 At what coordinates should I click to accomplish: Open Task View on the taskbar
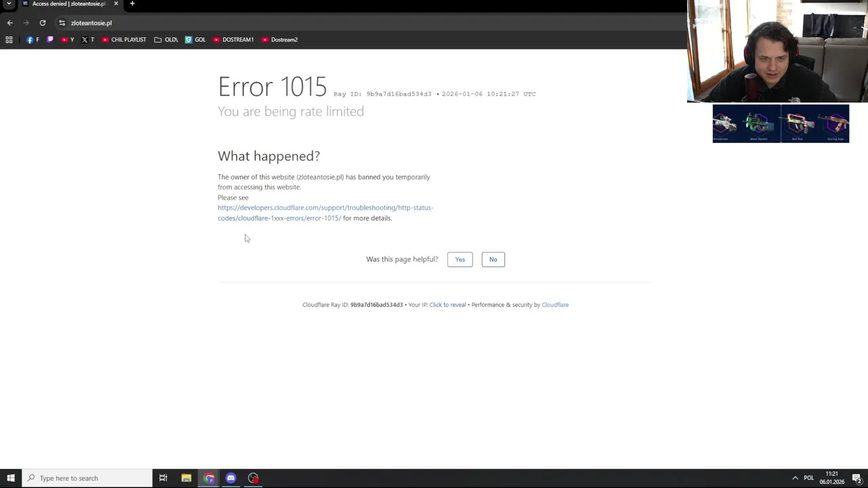tap(163, 479)
